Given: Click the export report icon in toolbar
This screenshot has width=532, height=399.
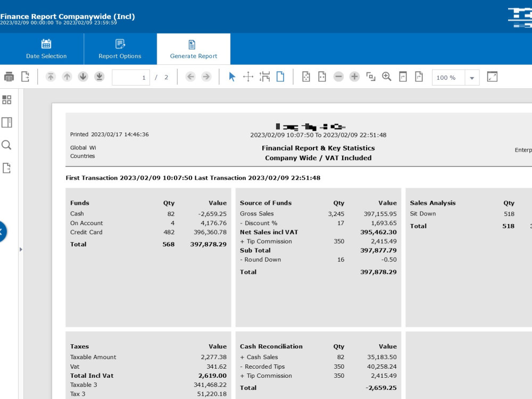Looking at the screenshot, I should [x=26, y=77].
